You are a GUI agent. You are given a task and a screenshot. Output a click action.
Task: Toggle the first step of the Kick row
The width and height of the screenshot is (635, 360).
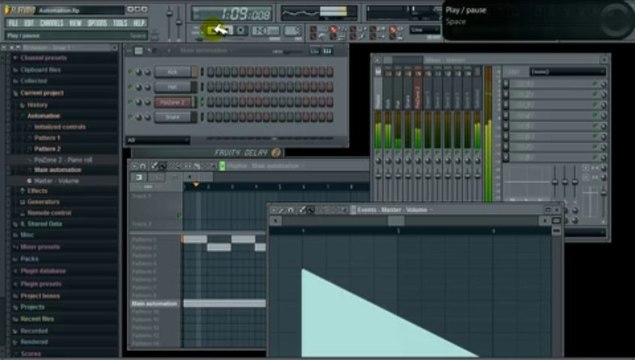211,72
